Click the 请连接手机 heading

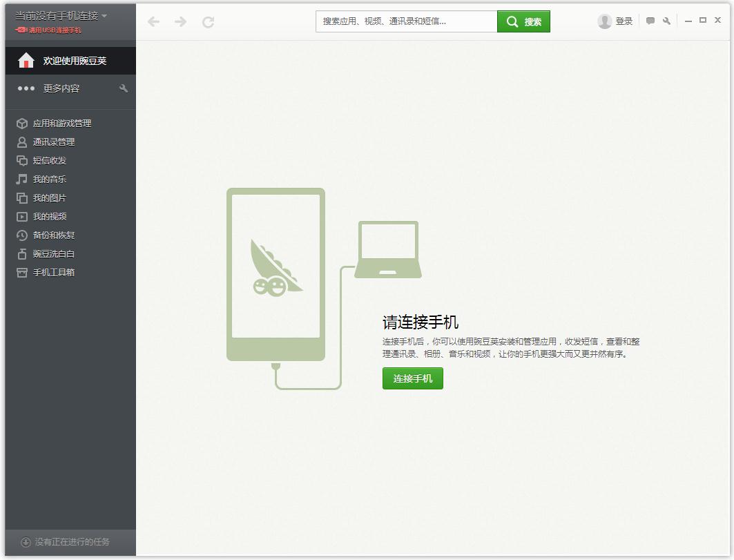(x=421, y=322)
